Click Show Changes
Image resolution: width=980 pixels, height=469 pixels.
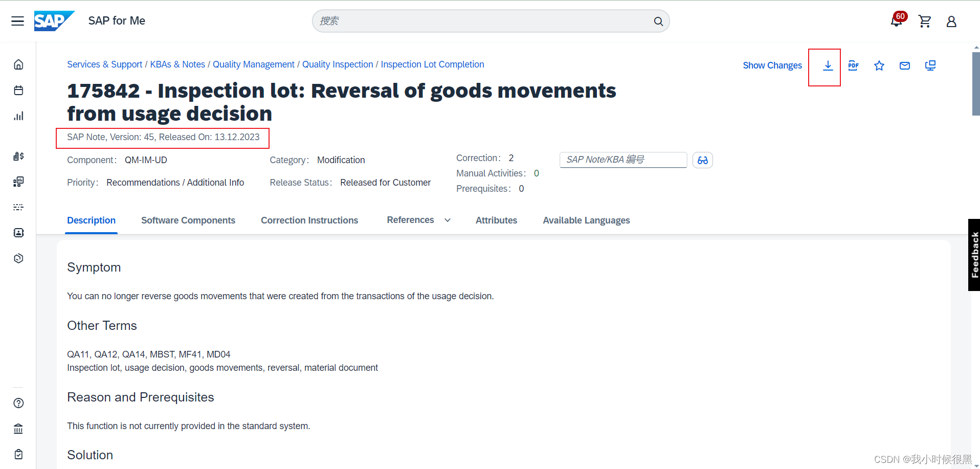(x=772, y=65)
